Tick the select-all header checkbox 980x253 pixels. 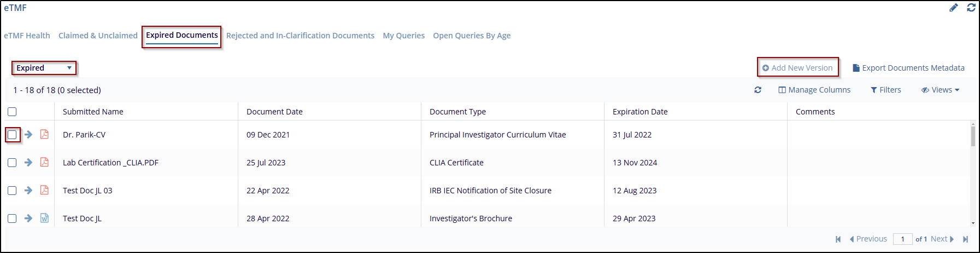pos(12,112)
